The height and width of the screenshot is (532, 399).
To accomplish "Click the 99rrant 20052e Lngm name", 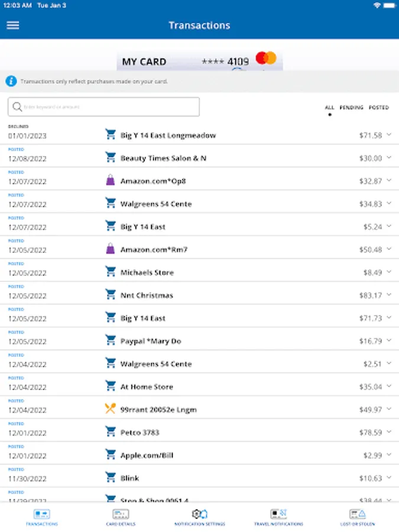I will pos(158,410).
